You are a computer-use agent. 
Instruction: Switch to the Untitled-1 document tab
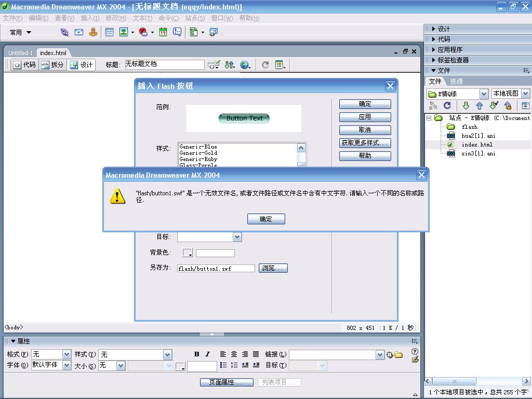[x=20, y=53]
